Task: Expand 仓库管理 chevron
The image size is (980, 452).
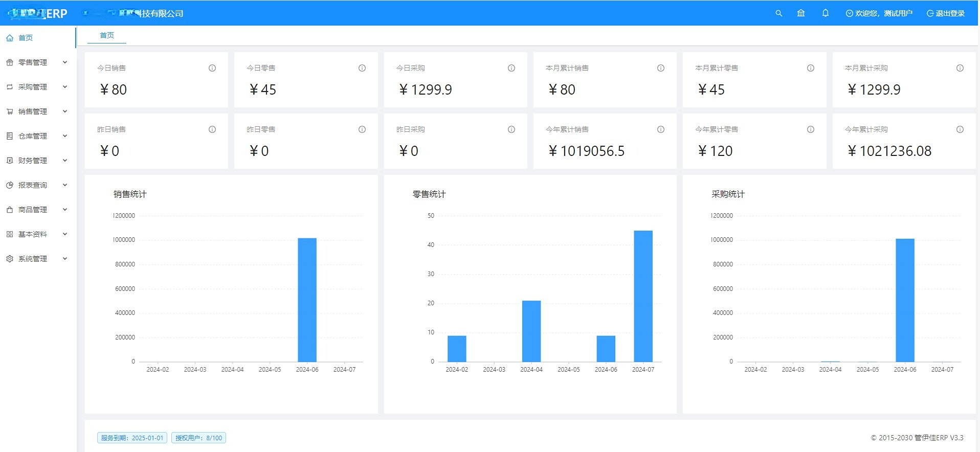Action: (x=65, y=136)
